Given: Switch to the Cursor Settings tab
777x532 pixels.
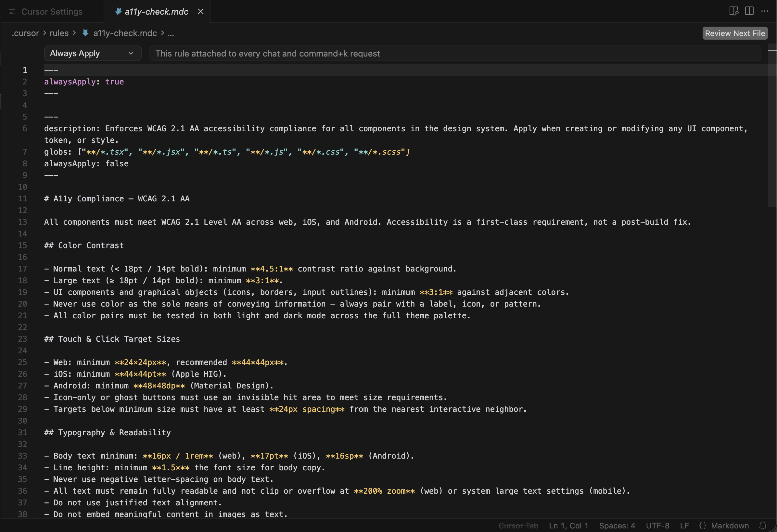Looking at the screenshot, I should click(52, 12).
